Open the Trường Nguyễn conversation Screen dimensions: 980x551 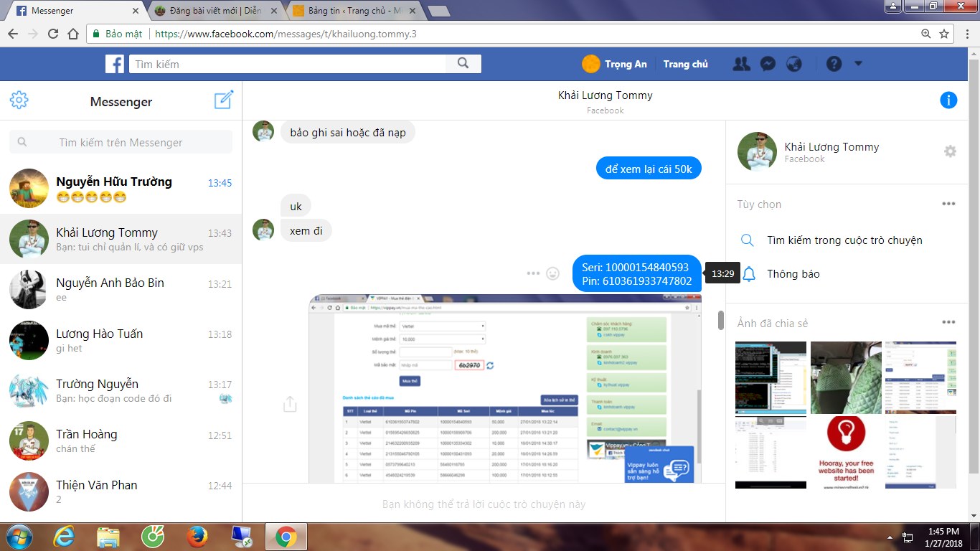pyautogui.click(x=121, y=391)
